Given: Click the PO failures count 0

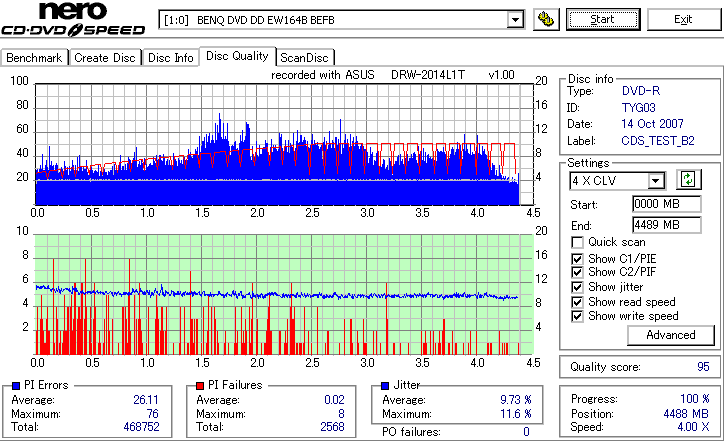Looking at the screenshot, I should [526, 432].
